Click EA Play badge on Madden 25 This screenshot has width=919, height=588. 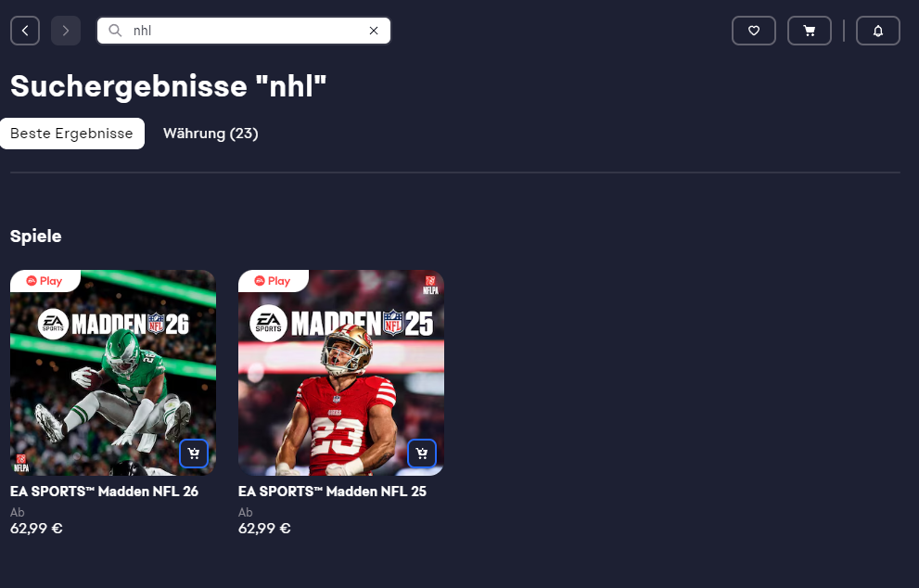(274, 281)
